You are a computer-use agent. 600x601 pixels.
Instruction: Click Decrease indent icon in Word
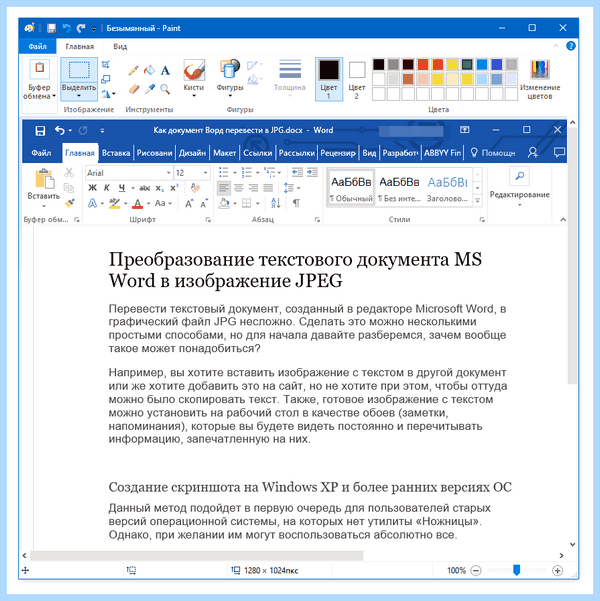297,172
